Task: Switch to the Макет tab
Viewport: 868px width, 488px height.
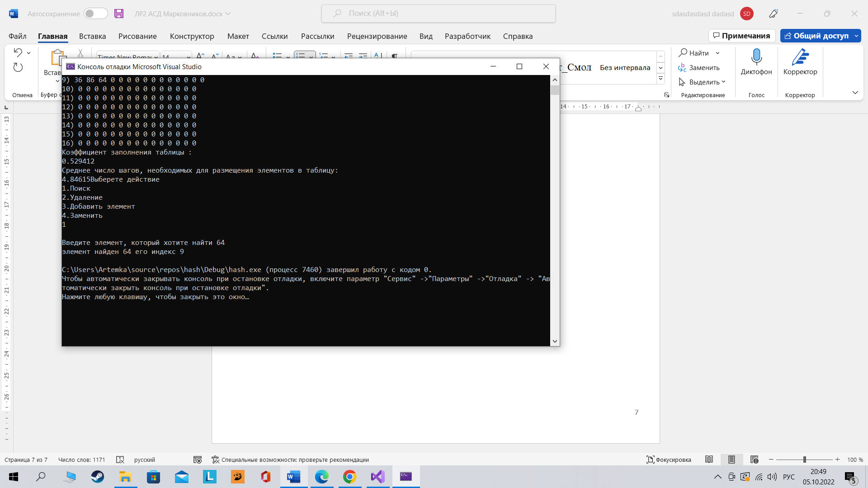Action: click(x=238, y=36)
